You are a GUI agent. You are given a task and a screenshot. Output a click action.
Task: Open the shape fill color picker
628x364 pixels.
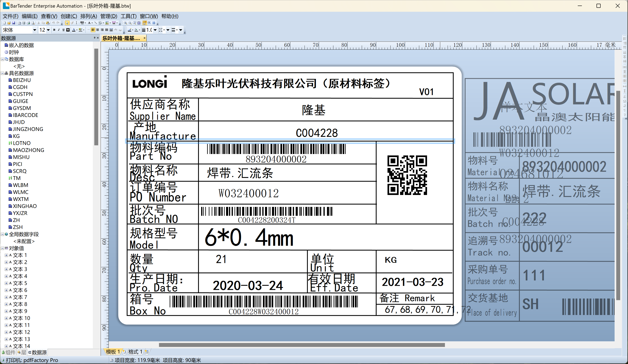tap(137, 30)
